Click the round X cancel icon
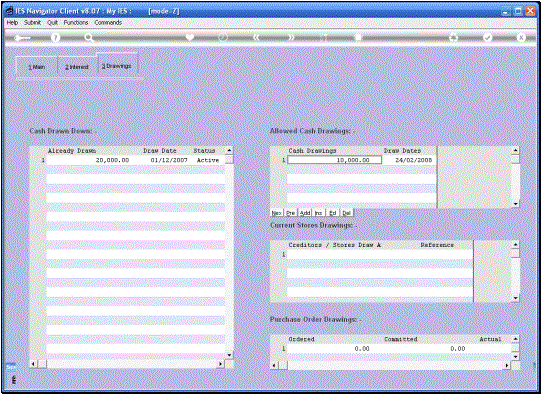This screenshot has width=541, height=394. (x=521, y=37)
